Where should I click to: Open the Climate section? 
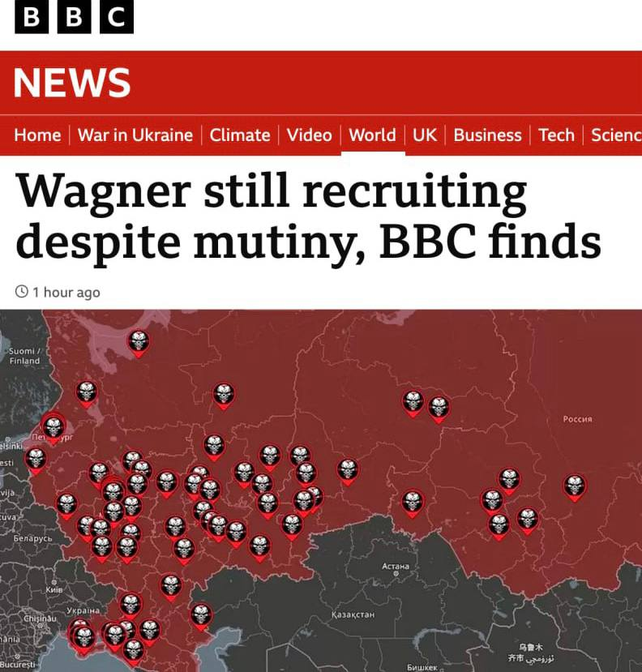pyautogui.click(x=240, y=135)
